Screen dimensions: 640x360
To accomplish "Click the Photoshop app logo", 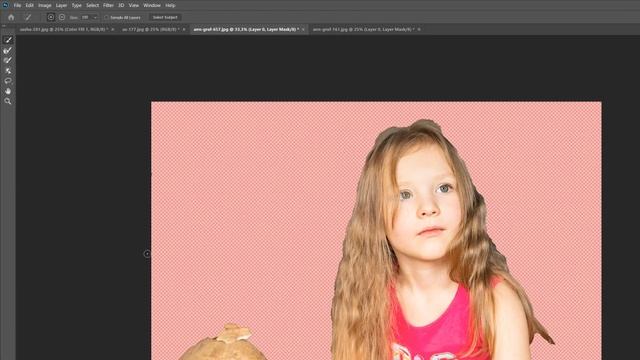I will (5, 5).
